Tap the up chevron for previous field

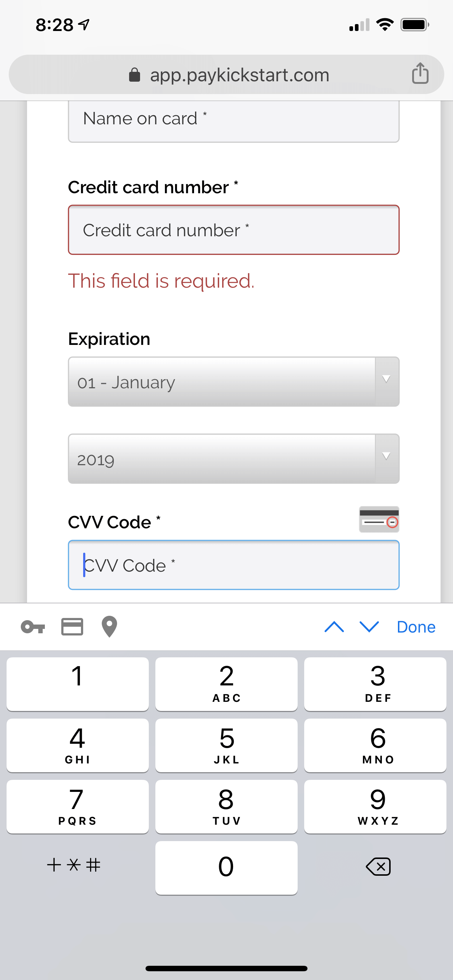(334, 627)
